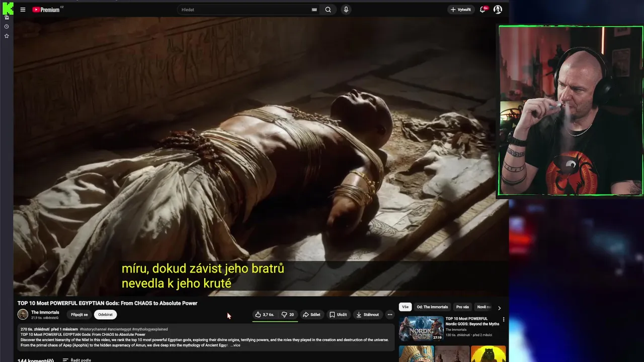Click the magnifier search button
644x362 pixels.
point(328,10)
